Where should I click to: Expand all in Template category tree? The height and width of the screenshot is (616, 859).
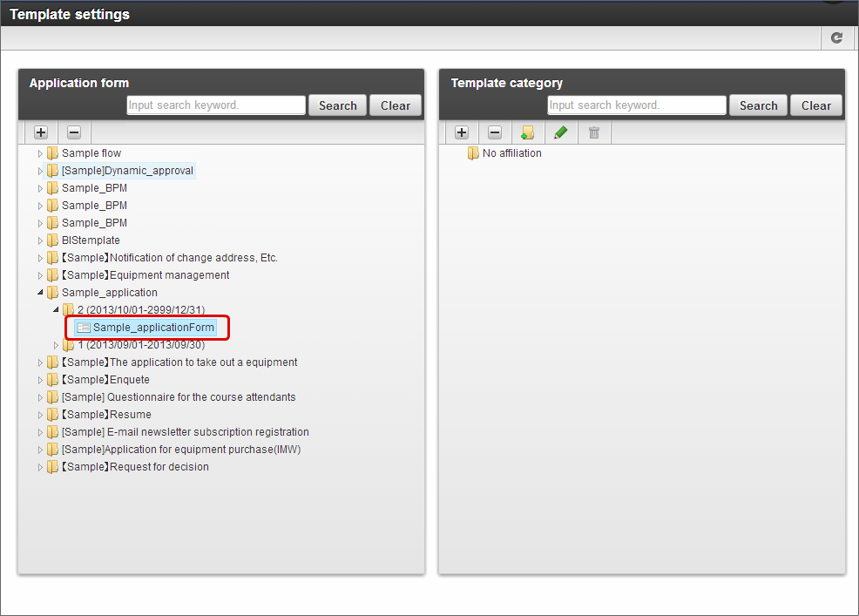point(462,132)
